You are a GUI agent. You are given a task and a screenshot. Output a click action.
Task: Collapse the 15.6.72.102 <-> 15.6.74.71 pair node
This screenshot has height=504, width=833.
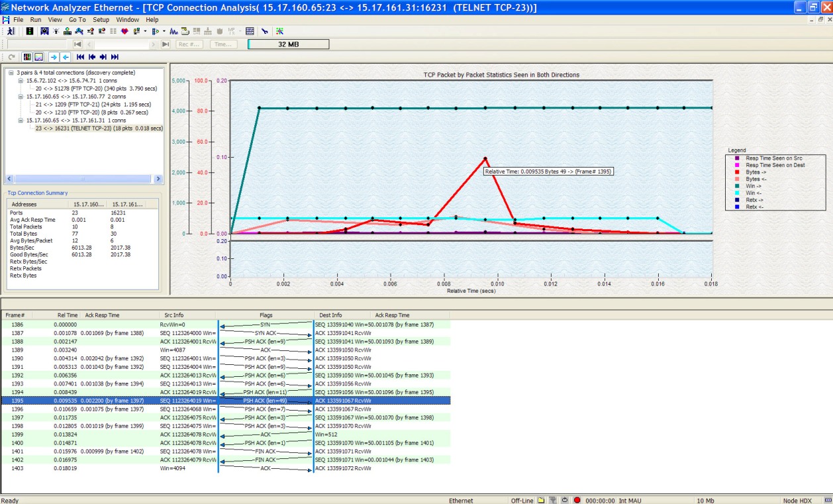coord(21,80)
